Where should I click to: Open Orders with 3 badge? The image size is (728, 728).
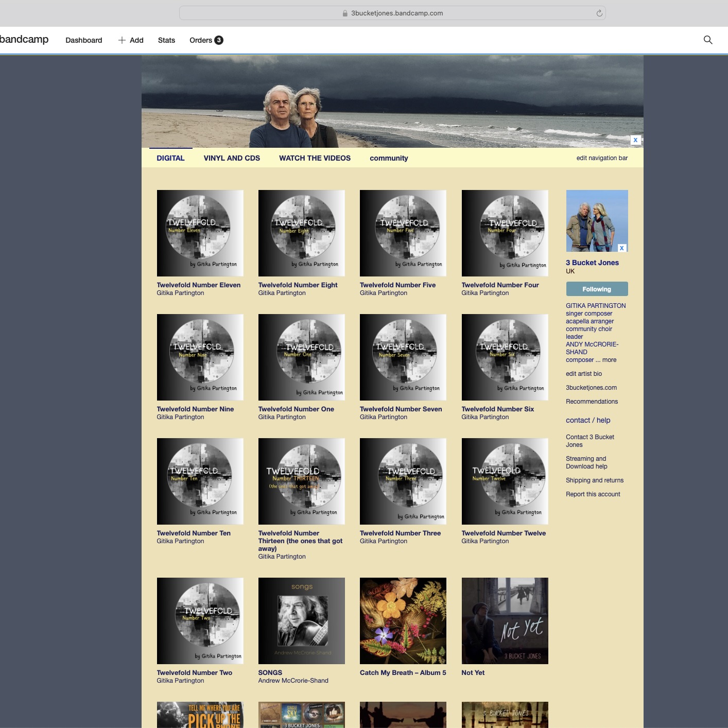coord(206,40)
